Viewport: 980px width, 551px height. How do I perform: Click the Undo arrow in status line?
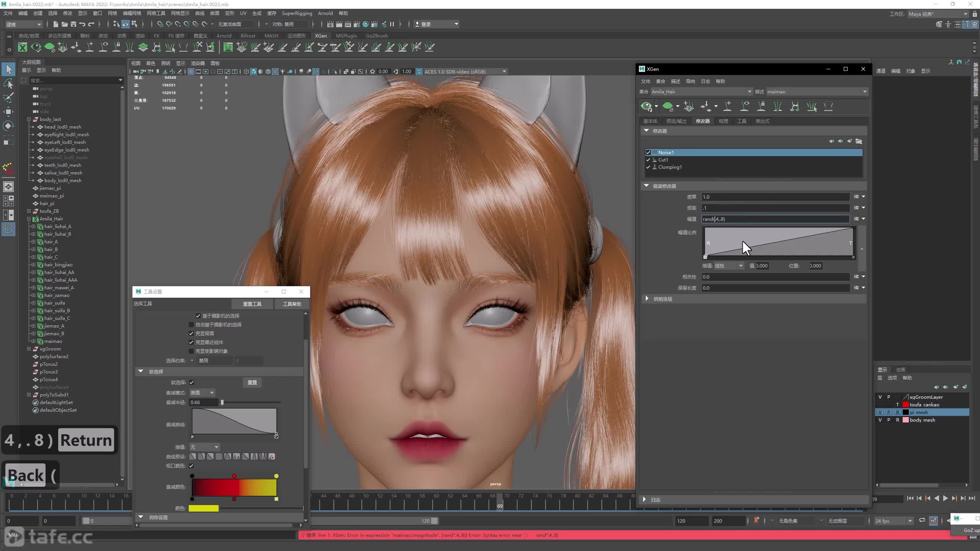click(82, 24)
